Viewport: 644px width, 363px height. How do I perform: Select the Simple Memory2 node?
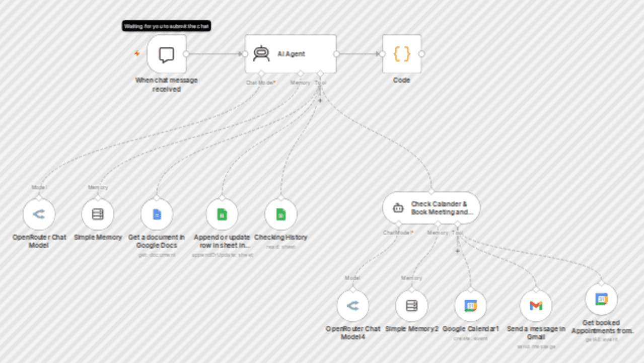[x=411, y=306]
